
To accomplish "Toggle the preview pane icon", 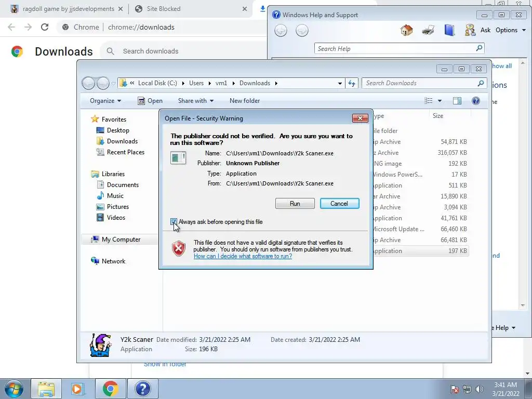I will tap(457, 101).
